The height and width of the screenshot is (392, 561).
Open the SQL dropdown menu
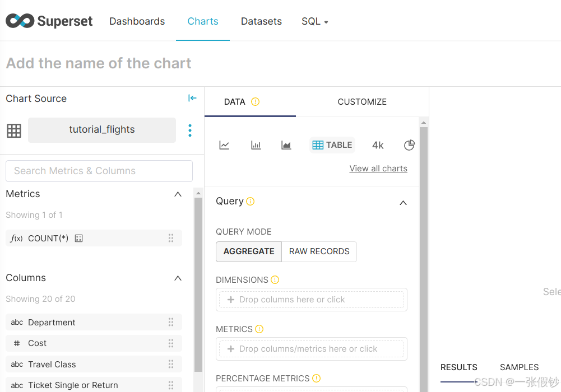314,21
